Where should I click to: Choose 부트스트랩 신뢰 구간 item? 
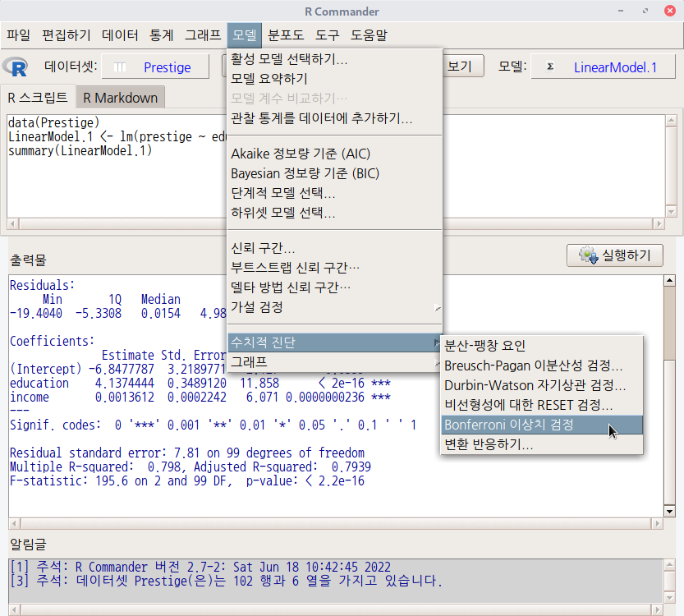334,268
